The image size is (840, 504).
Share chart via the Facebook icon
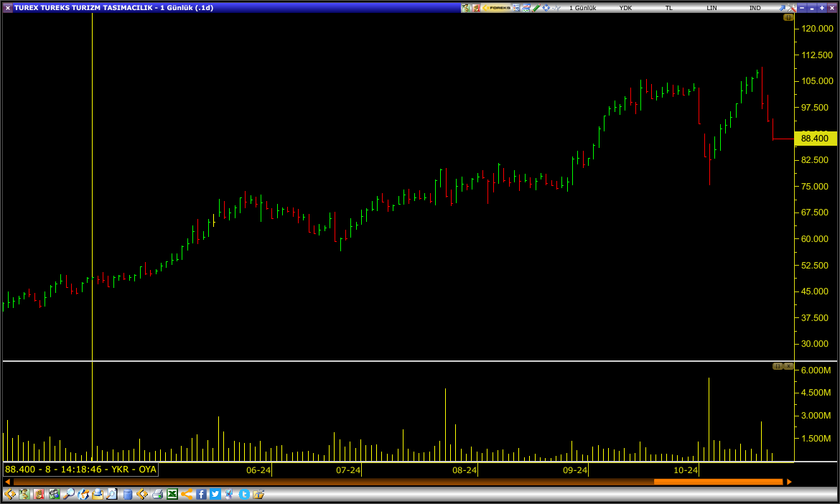(201, 494)
